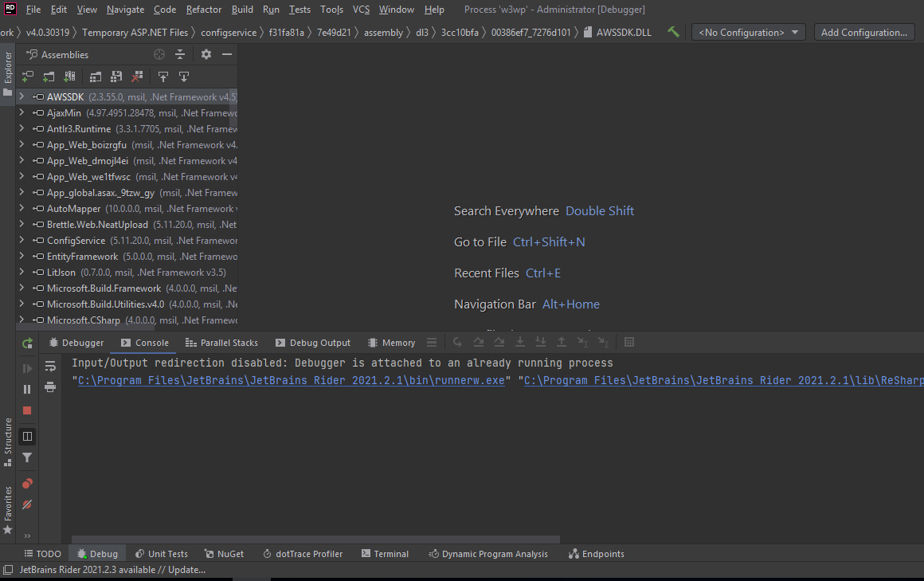Viewport: 924px width, 581px height.
Task: Toggle the debug layout settings icon
Action: tap(27, 437)
